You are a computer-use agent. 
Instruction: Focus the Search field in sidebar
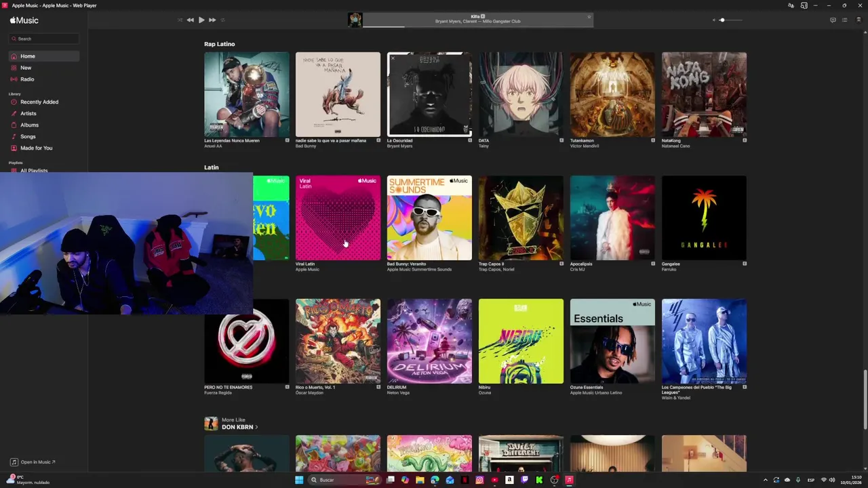click(x=43, y=39)
